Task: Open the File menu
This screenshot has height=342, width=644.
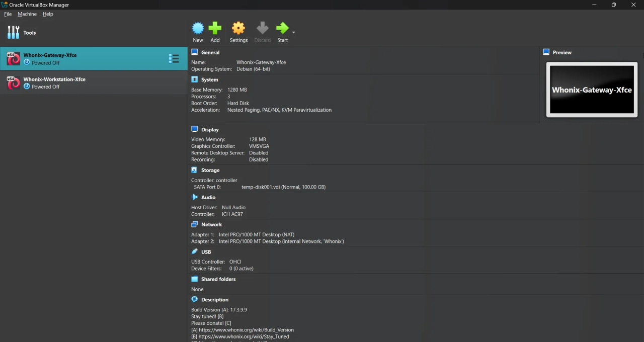Action: pos(8,14)
